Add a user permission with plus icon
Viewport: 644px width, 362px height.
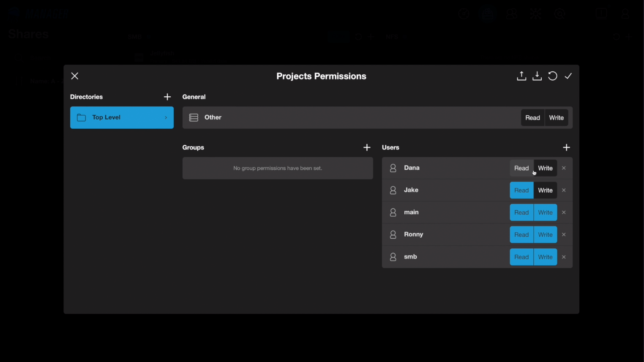(x=567, y=147)
